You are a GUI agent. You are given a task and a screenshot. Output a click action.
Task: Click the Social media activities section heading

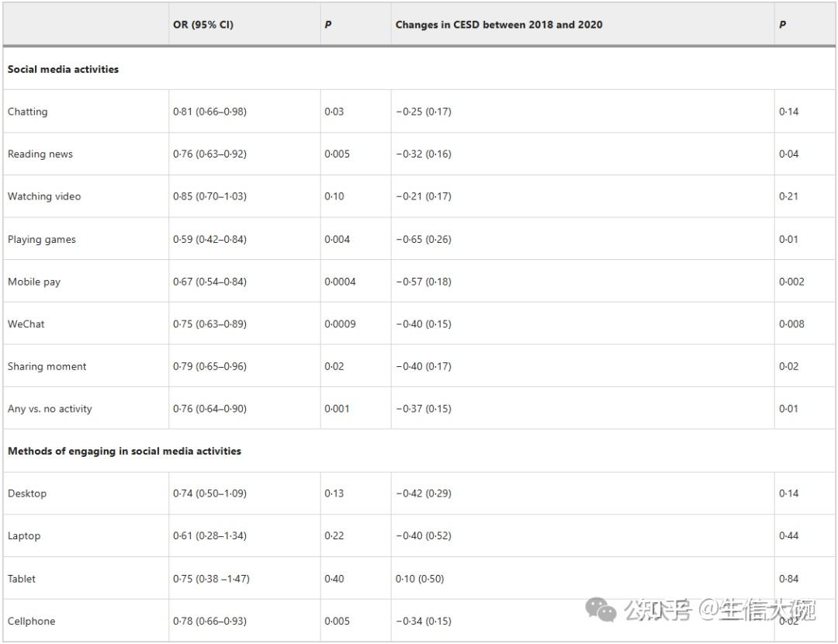click(63, 69)
